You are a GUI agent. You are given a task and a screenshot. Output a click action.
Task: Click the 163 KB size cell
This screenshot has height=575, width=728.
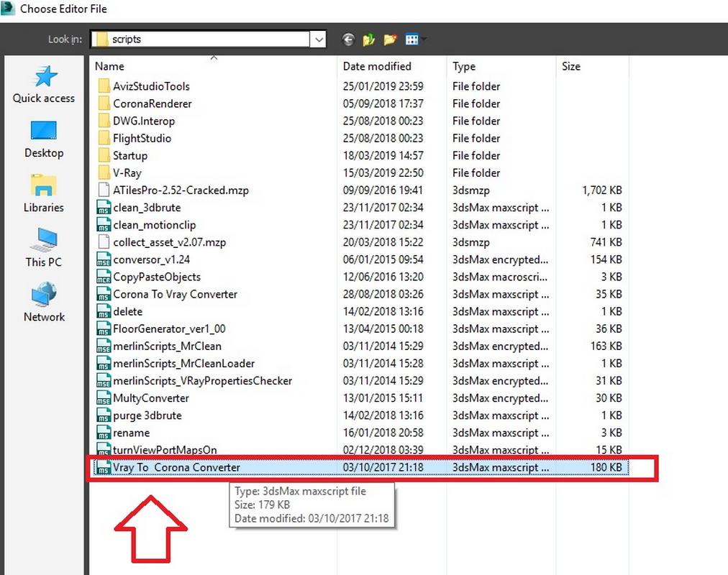tap(606, 346)
